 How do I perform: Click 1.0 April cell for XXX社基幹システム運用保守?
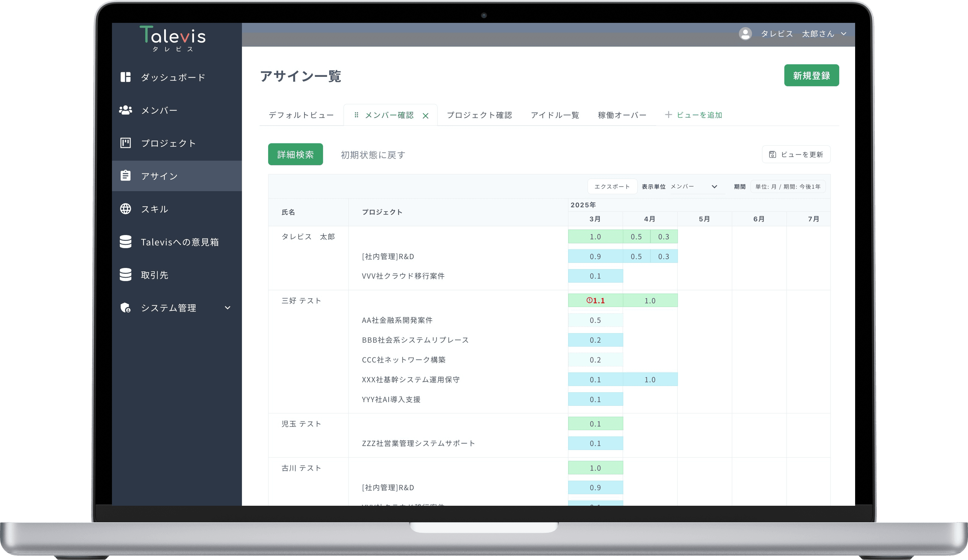[x=650, y=380]
